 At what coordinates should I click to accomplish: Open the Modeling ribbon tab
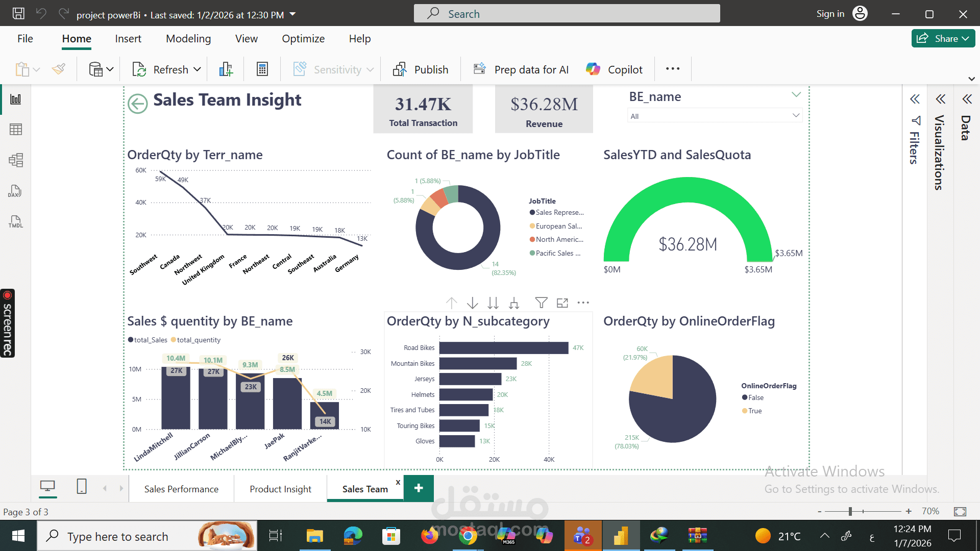click(x=188, y=39)
